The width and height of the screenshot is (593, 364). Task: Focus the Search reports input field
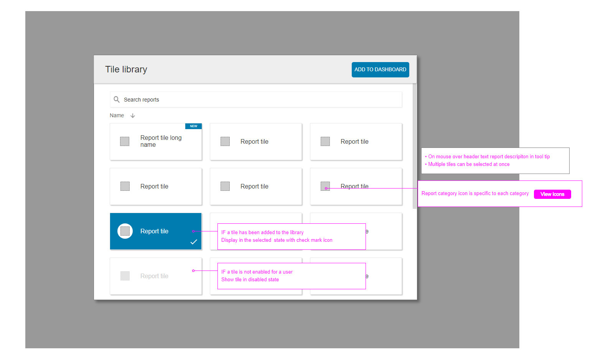[261, 100]
